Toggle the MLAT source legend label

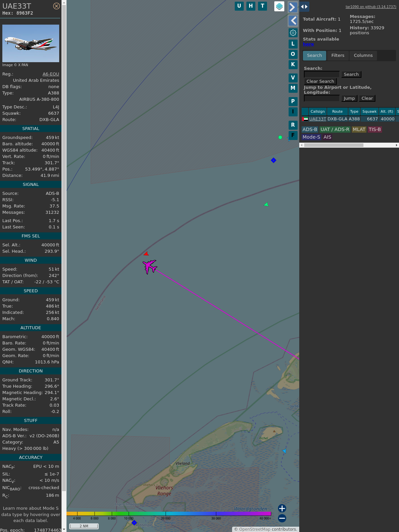(359, 130)
